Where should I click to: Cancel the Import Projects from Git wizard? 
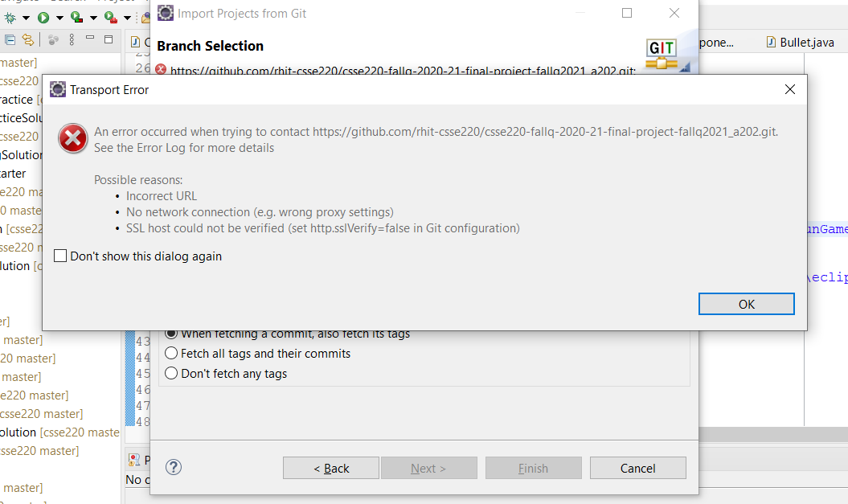click(x=637, y=467)
